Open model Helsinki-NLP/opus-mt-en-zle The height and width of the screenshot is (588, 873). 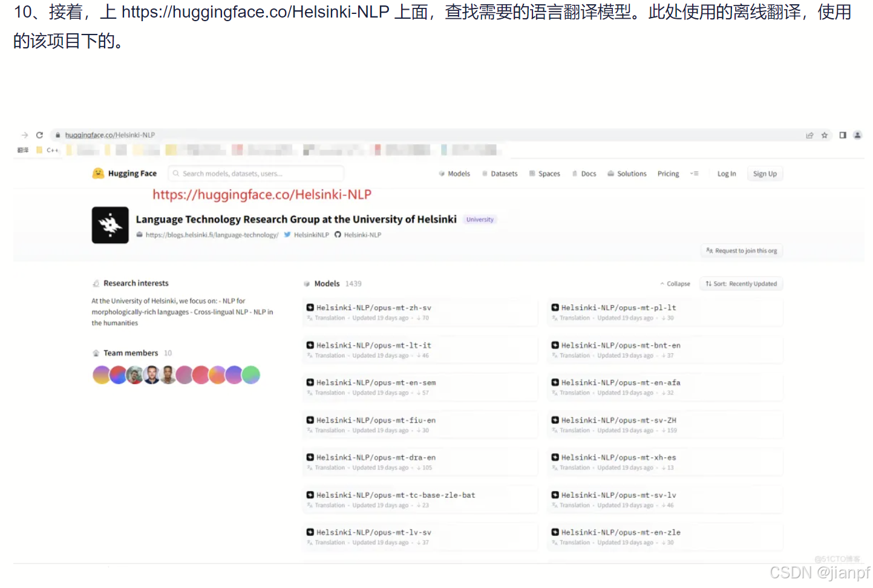pos(665,538)
